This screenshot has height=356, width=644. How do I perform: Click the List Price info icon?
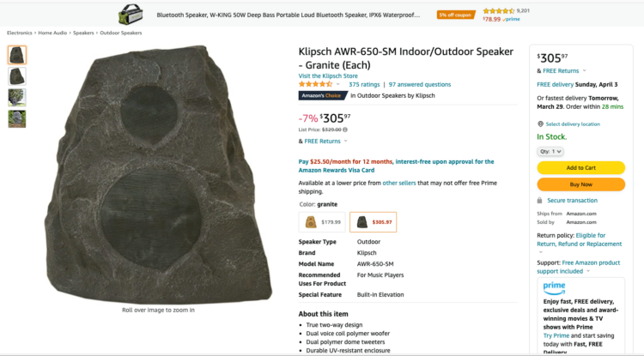(x=345, y=130)
